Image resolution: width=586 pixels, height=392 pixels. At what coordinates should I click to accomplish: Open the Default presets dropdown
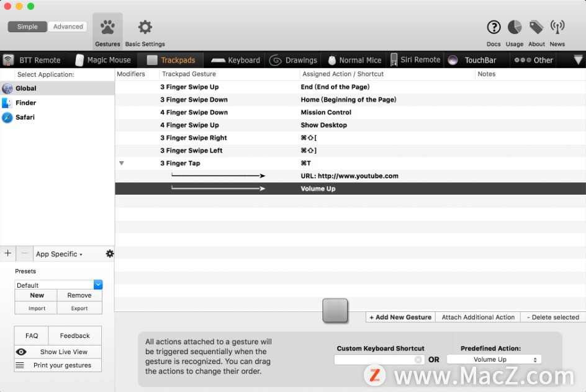58,285
